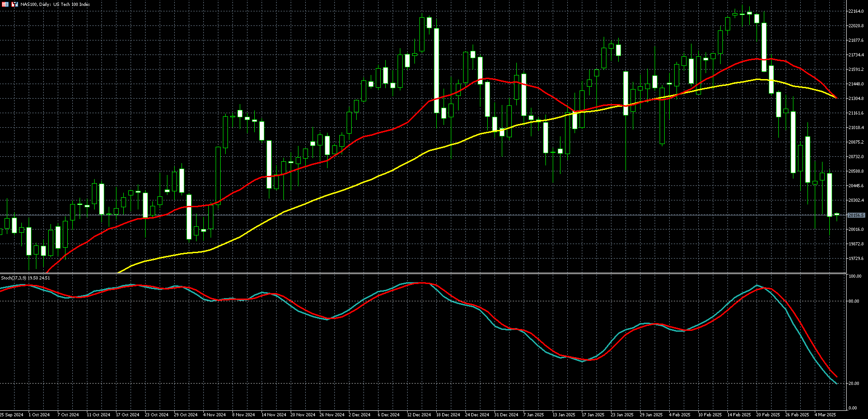
Task: Click the stochastic 0.00 scale label
Action: tap(853, 408)
